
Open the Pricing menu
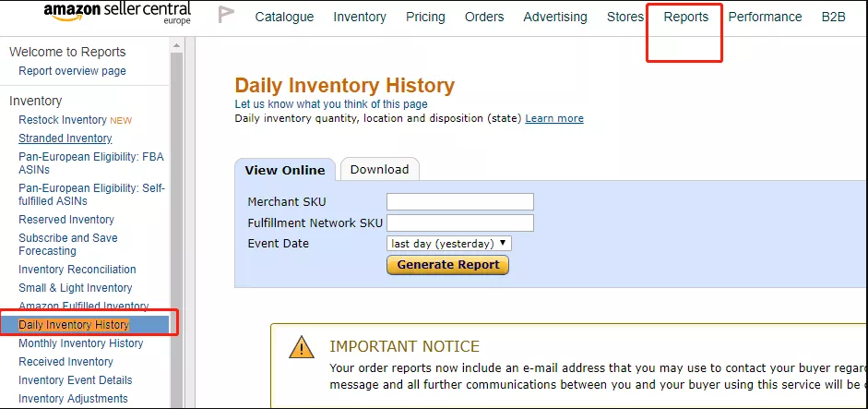point(425,17)
